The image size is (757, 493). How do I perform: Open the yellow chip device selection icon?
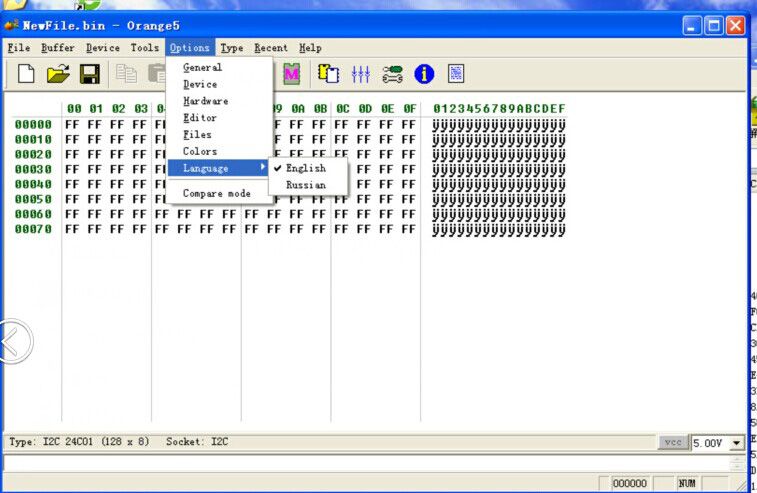coord(328,74)
